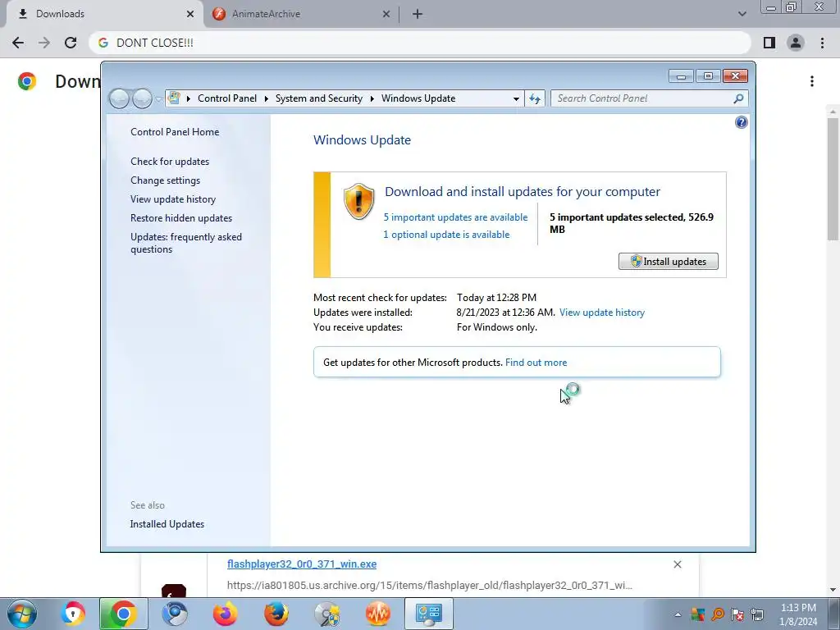
Task: Open Updates: frequently asked questions
Action: (186, 243)
